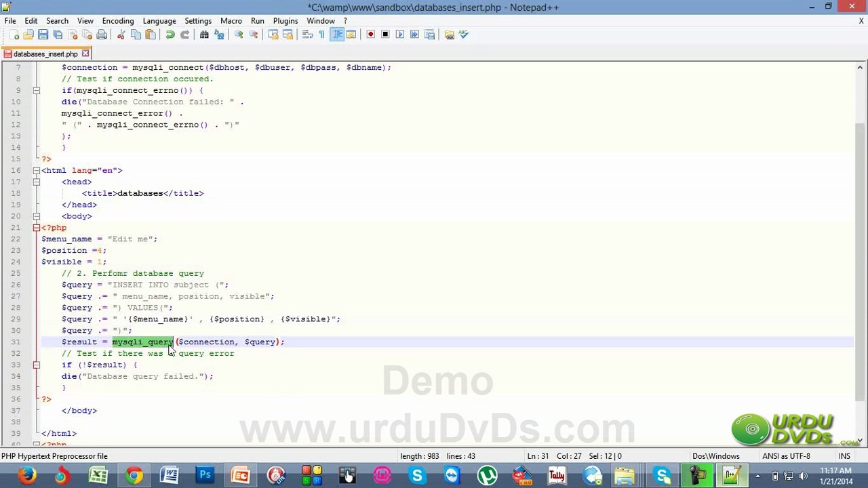Open the User Defined Language dialog icon
Image resolution: width=868 pixels, height=488 pixels.
pyautogui.click(x=351, y=35)
